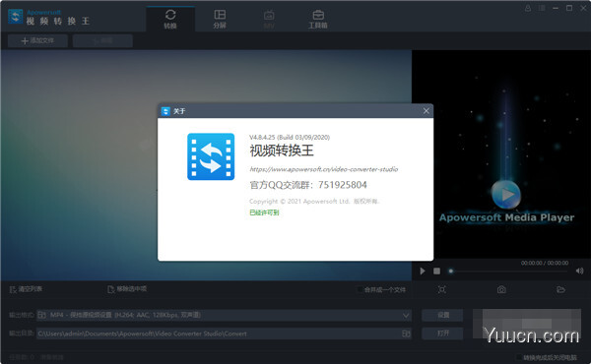Viewport: 591px width, 364px height.
Task: Switch to the 转换 (Convert) tab
Action: pos(170,19)
